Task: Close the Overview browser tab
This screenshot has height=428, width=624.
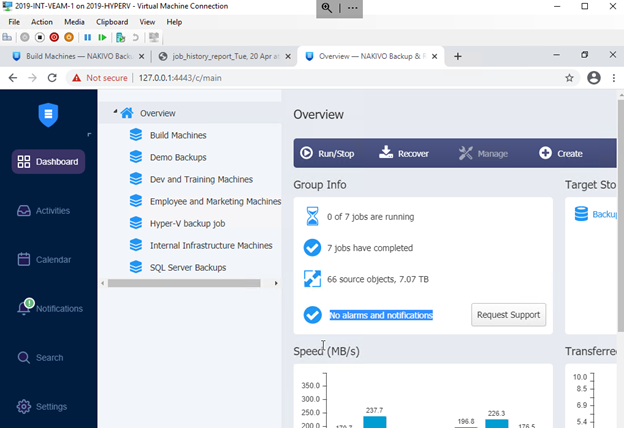Action: point(435,57)
